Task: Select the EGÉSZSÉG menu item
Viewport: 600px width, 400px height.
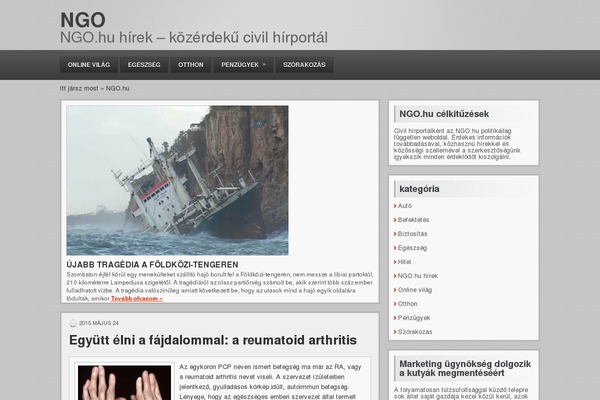Action: pos(144,65)
